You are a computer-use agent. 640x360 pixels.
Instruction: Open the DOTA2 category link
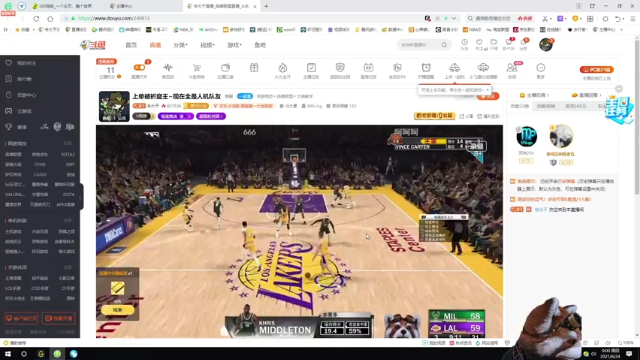coord(68,154)
